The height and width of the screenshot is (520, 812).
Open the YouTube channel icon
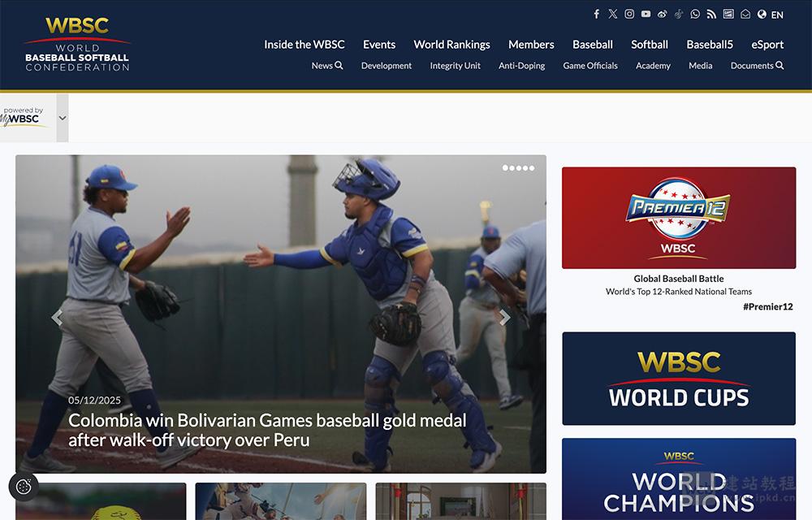click(646, 14)
